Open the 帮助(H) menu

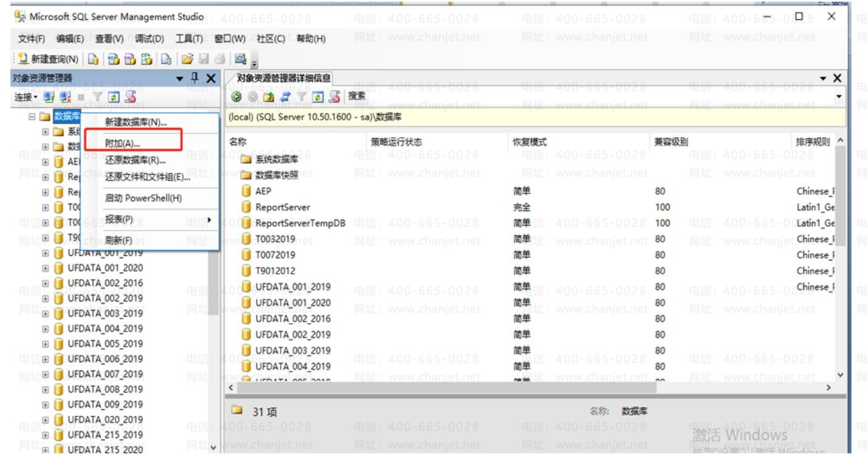click(311, 38)
